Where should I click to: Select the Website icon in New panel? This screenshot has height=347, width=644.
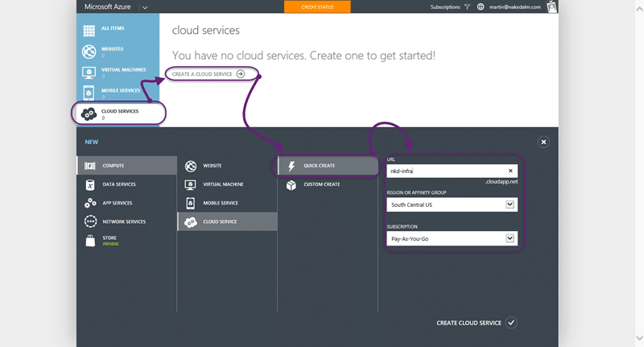(191, 166)
